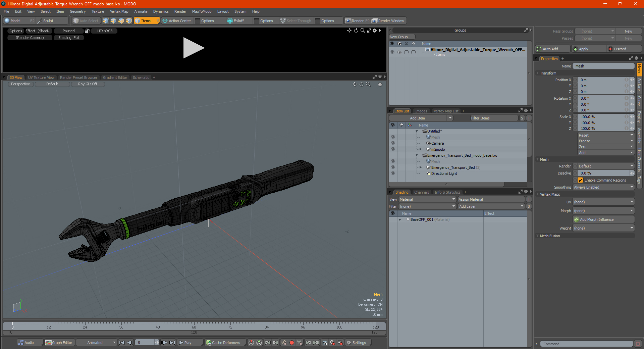
Task: Click Audio music note icon
Action: click(21, 343)
